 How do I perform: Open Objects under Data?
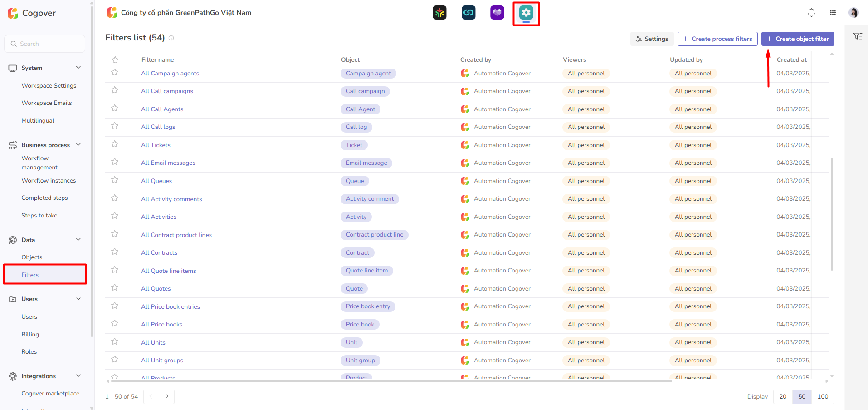click(x=32, y=257)
